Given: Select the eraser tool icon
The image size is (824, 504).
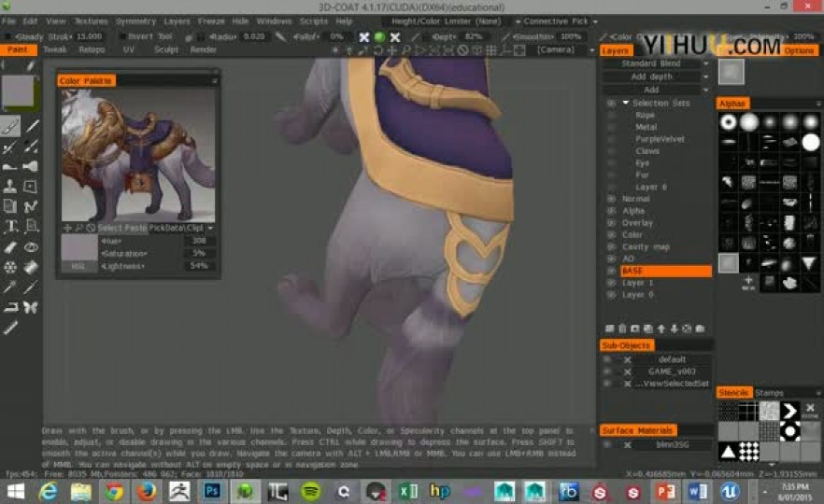Looking at the screenshot, I should click(10, 247).
